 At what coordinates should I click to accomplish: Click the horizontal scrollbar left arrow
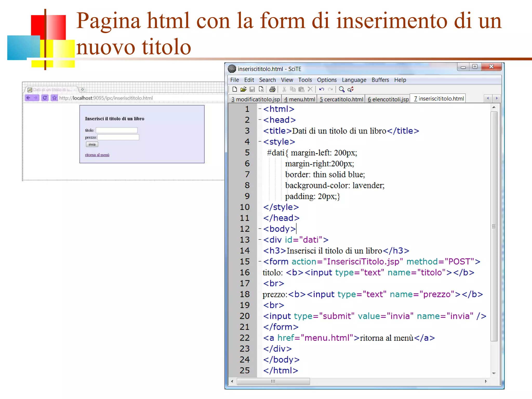[232, 381]
